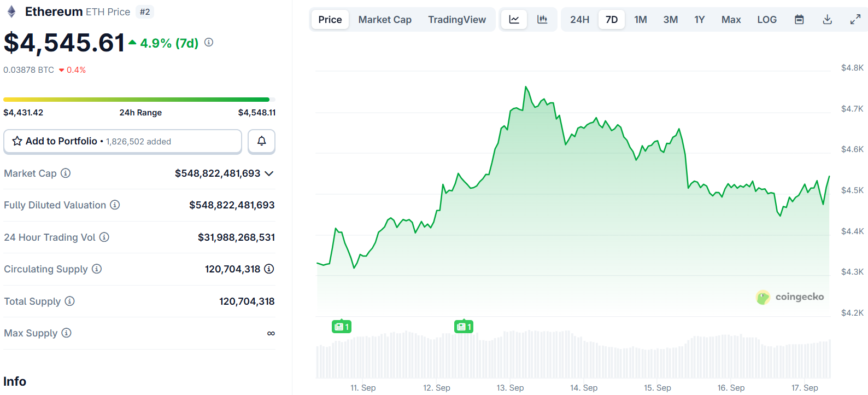This screenshot has width=868, height=395.
Task: Show 24 Hour Trading Vol info icon
Action: pyautogui.click(x=104, y=237)
